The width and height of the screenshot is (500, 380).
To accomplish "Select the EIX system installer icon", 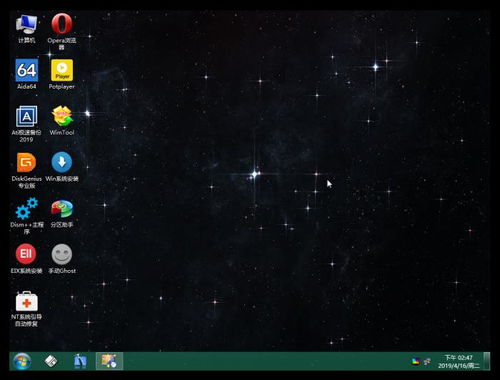I will [x=26, y=259].
